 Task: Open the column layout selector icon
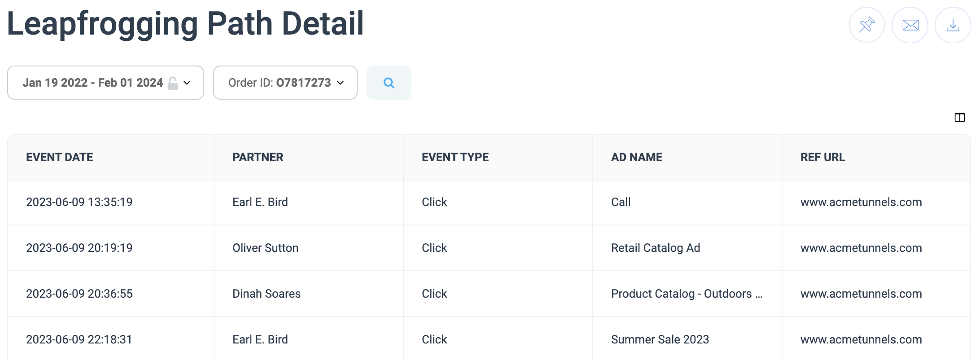959,118
